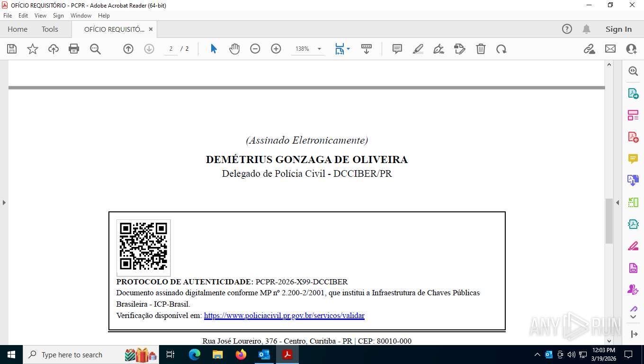This screenshot has height=364, width=644.
Task: Open the search tool in right pane
Action: tap(633, 71)
